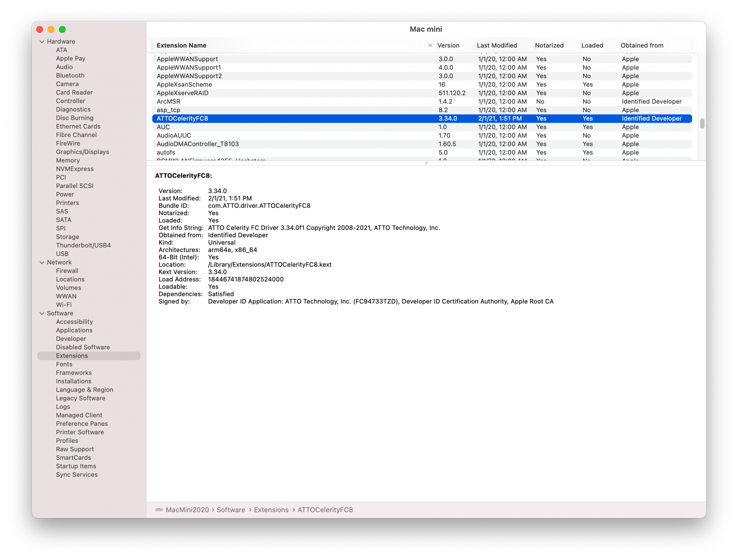Sort by the Loaded column header
The width and height of the screenshot is (738, 560).
[x=592, y=45]
